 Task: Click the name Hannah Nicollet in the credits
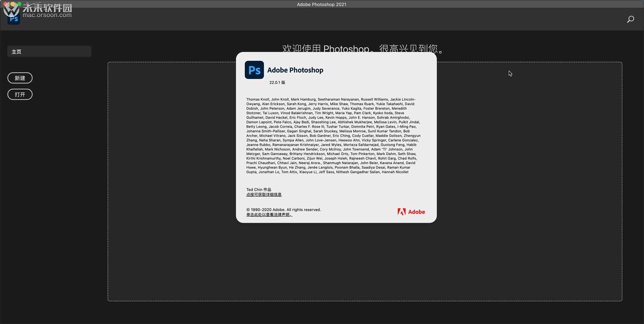pyautogui.click(x=395, y=172)
